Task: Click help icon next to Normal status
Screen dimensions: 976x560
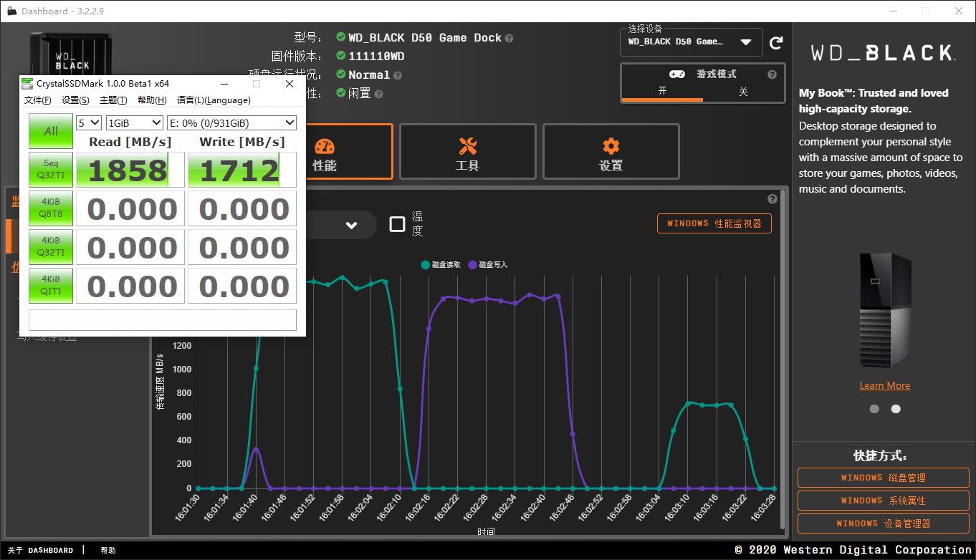Action: point(397,75)
